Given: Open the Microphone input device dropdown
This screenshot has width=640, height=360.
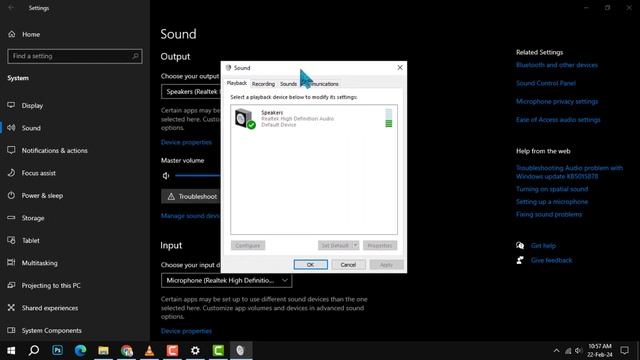Looking at the screenshot, I should point(227,280).
